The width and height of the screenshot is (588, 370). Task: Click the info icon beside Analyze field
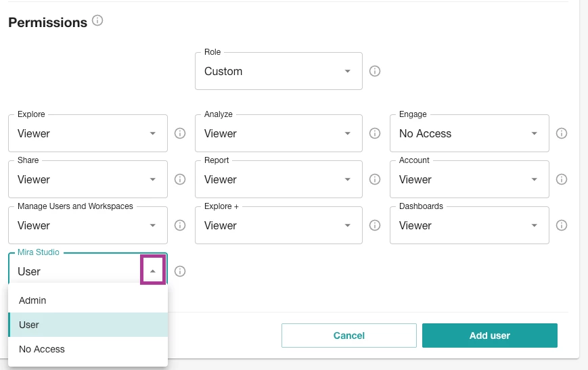point(375,133)
